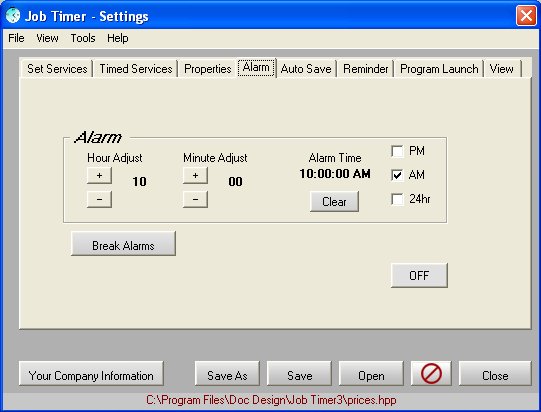Toggle the alarm OFF button

[419, 275]
